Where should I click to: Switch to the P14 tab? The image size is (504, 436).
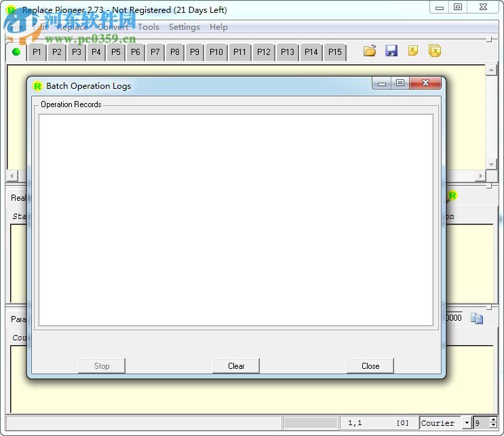click(x=311, y=52)
